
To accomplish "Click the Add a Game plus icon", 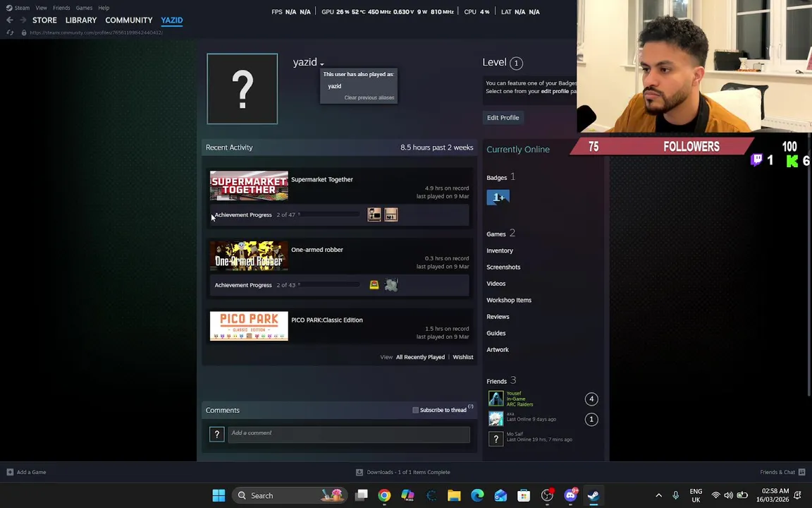I will coord(10,472).
